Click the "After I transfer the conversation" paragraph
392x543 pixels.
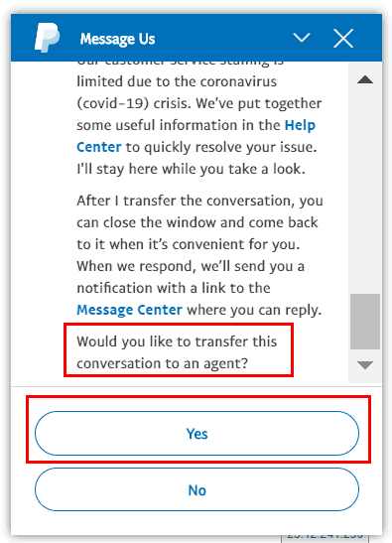[x=199, y=255]
